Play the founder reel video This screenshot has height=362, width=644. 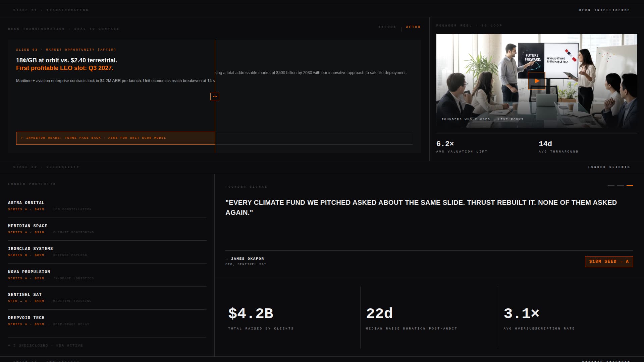click(537, 81)
